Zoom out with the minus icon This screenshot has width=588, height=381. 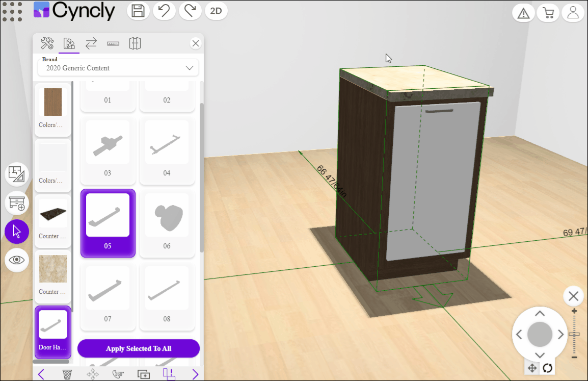[574, 358]
